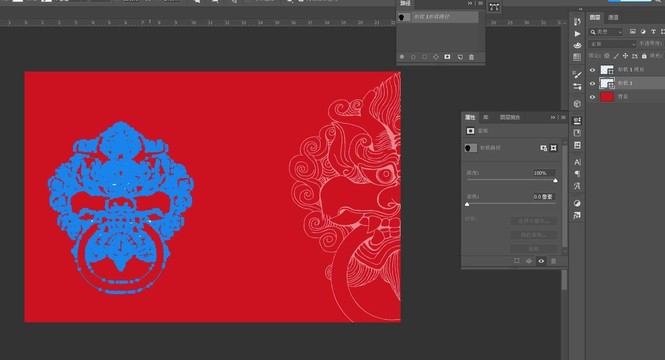Filter layers by pixel type icon
Image resolution: width=665 pixels, height=360 pixels.
click(x=633, y=32)
